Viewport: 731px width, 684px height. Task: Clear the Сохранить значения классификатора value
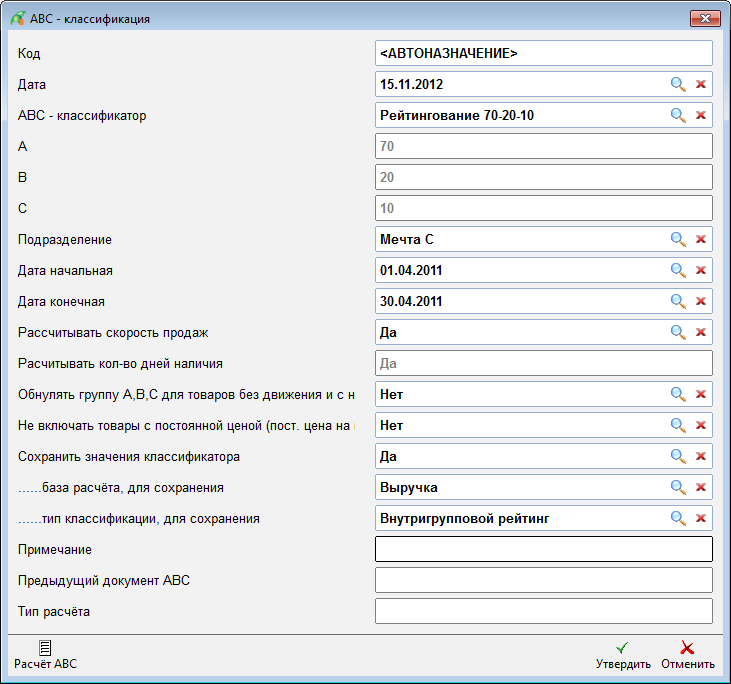tap(701, 457)
